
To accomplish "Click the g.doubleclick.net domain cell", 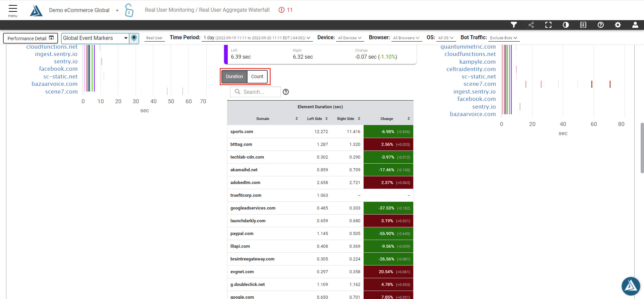I will 248,284.
